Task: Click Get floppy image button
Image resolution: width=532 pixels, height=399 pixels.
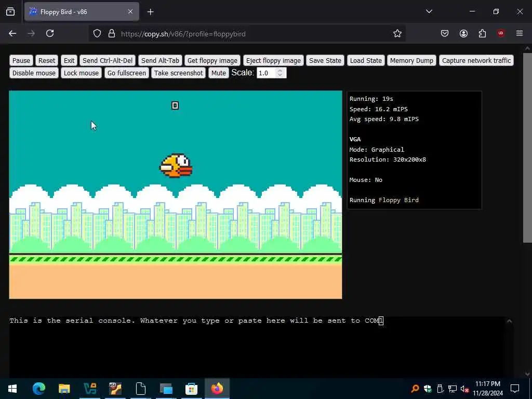Action: 212,60
